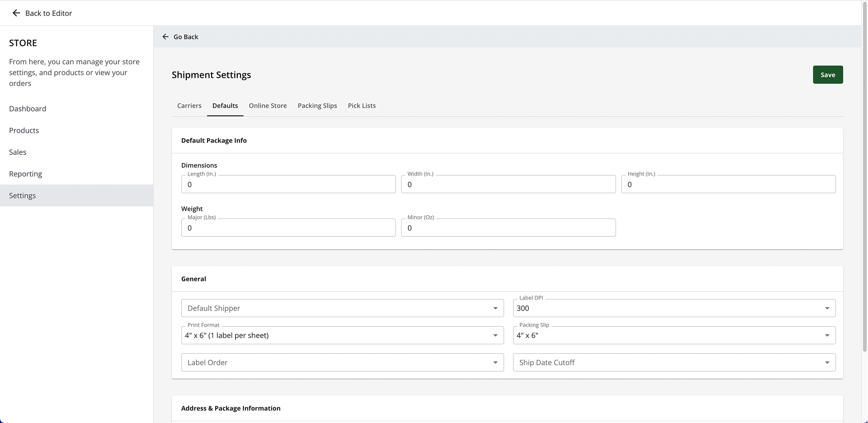Open the Label Order dropdown
The image size is (868, 423).
[x=342, y=362]
